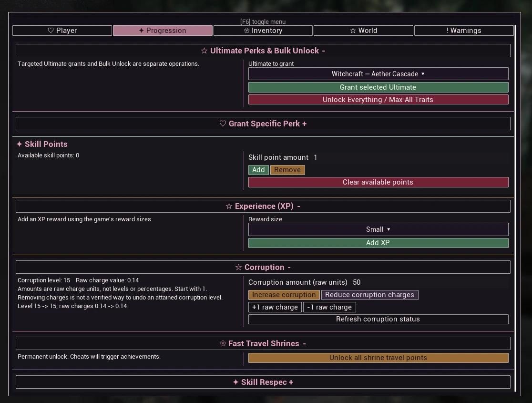Click the Add XP button
This screenshot has height=403, width=532.
coord(379,243)
